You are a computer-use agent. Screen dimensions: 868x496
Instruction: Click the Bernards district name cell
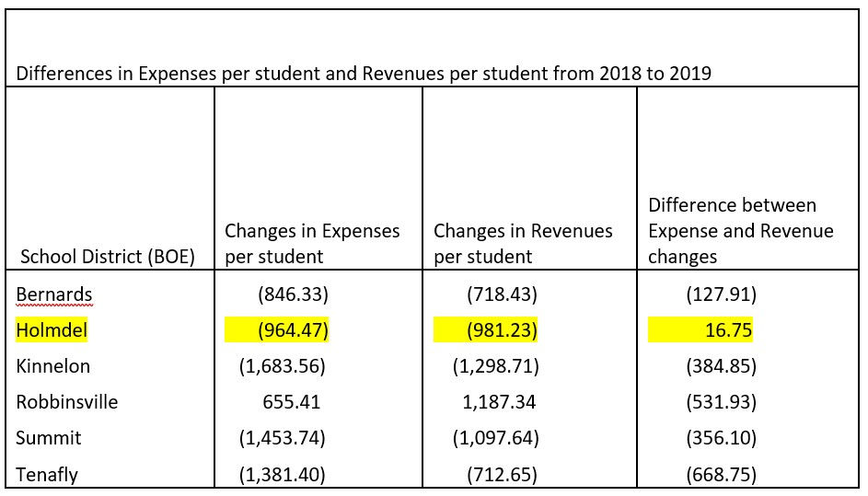pyautogui.click(x=54, y=294)
